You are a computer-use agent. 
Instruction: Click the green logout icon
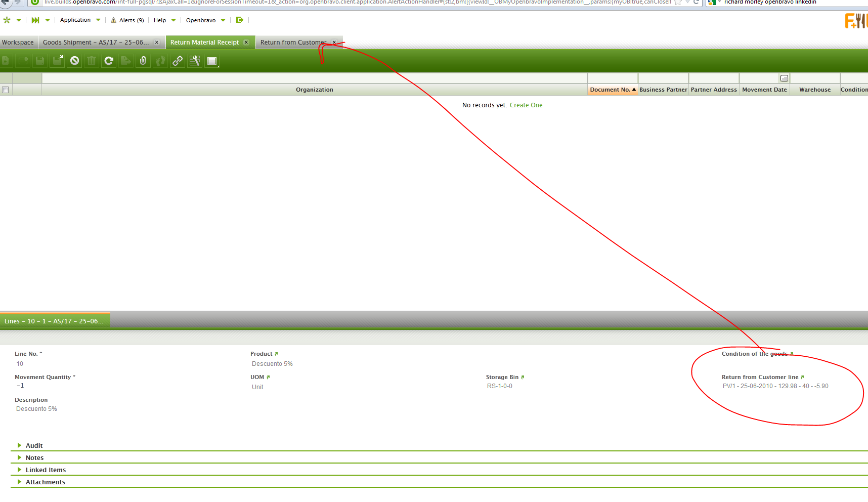[x=240, y=20]
